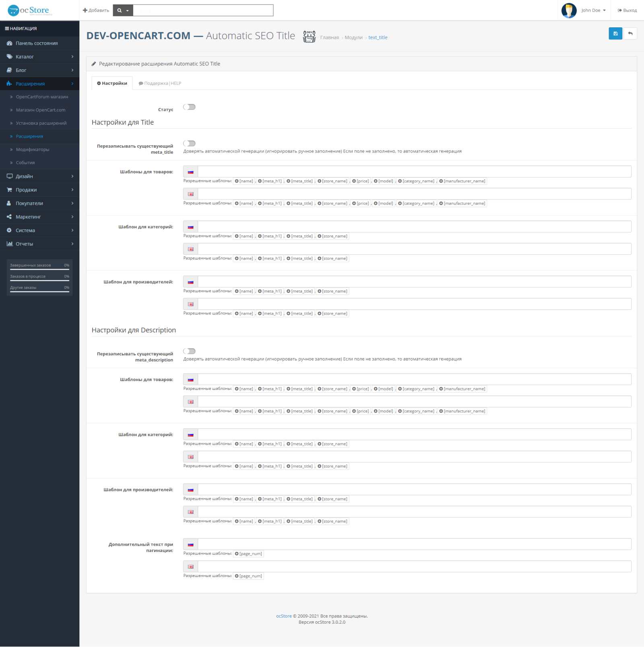Click the search magnifier icon in top bar
The width and height of the screenshot is (644, 647).
(x=120, y=10)
